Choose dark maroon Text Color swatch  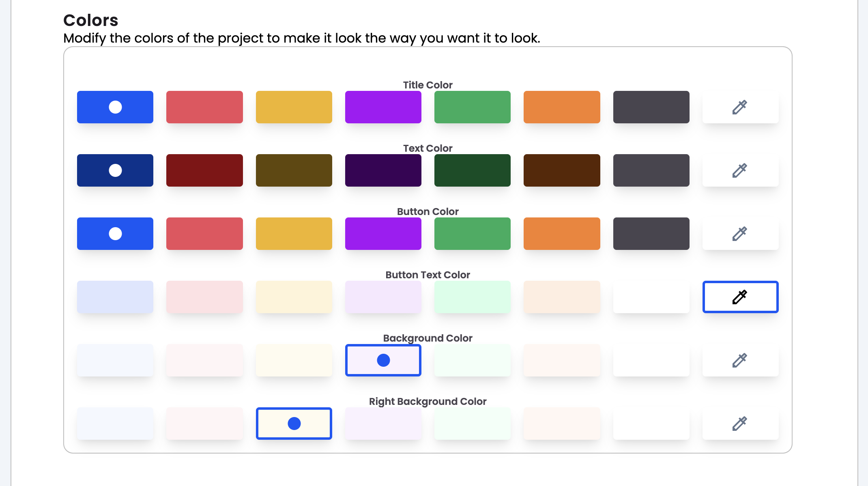click(204, 170)
